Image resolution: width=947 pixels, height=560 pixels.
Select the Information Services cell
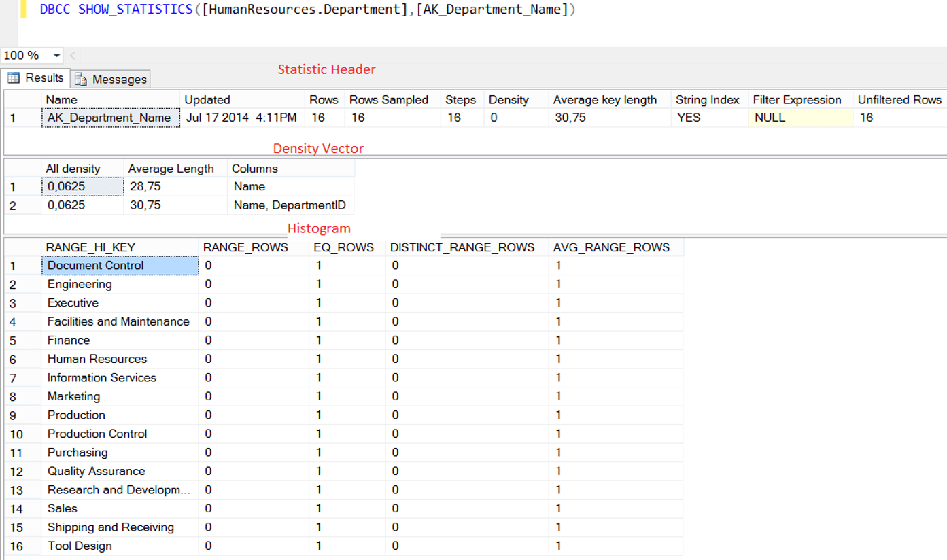click(x=120, y=378)
